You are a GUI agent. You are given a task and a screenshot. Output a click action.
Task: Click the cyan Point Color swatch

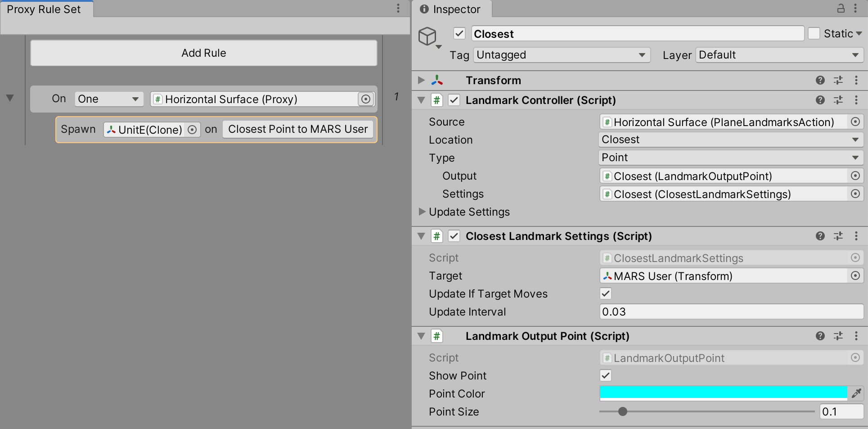click(x=723, y=393)
